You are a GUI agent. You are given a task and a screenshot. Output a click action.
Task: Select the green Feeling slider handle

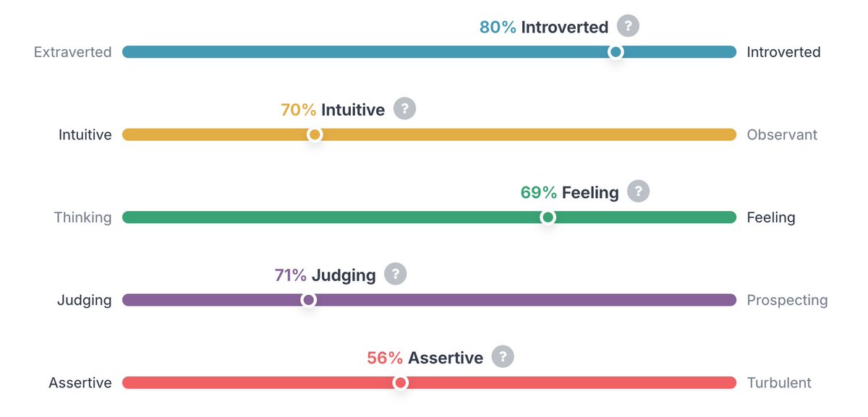548,217
